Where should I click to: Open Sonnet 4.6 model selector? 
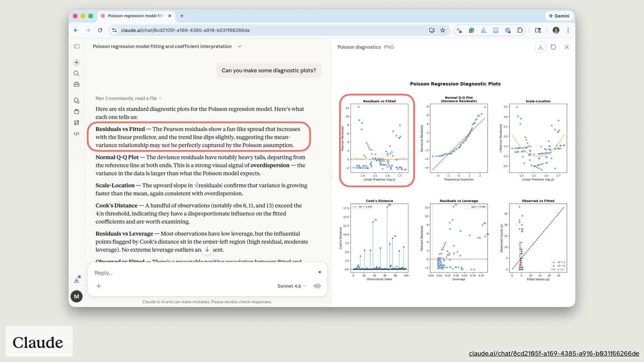291,286
